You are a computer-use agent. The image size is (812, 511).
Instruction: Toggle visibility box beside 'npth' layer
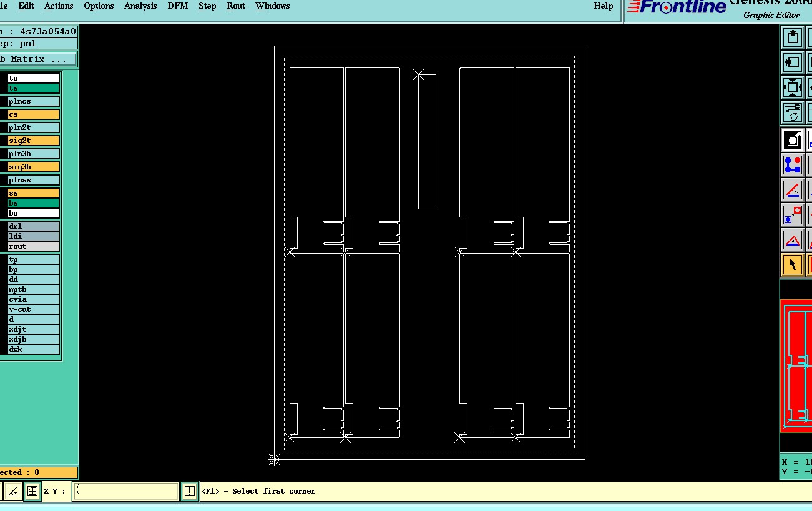click(3, 289)
